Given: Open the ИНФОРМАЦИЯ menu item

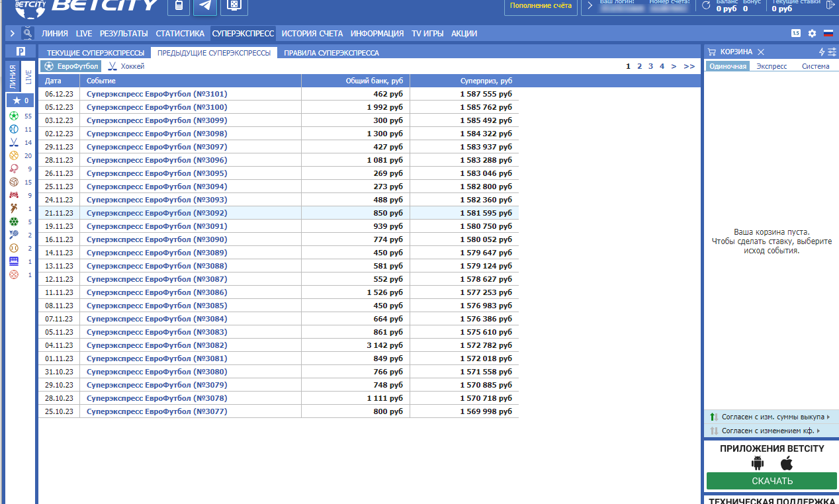Looking at the screenshot, I should (x=377, y=33).
